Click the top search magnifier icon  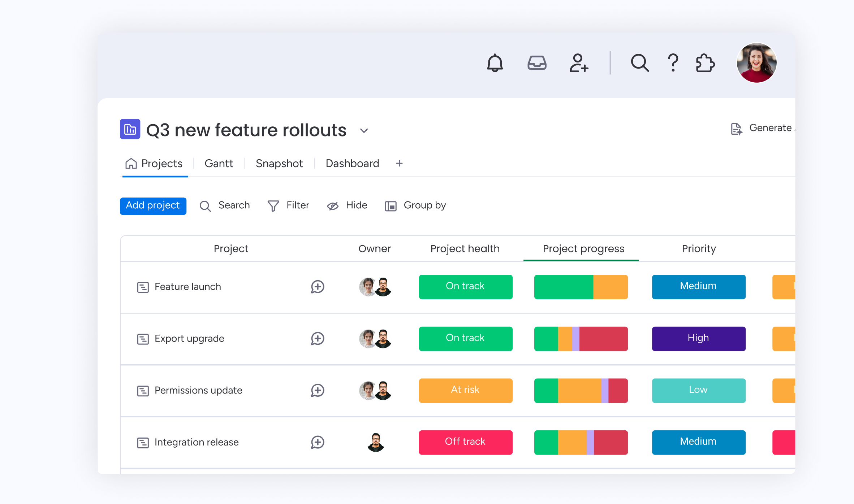click(639, 63)
